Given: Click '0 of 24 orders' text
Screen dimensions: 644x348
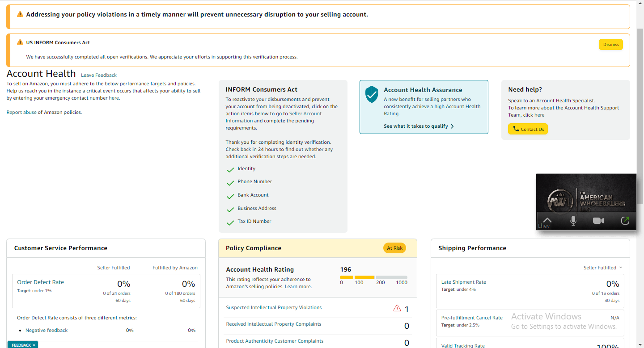Looking at the screenshot, I should (x=116, y=293).
